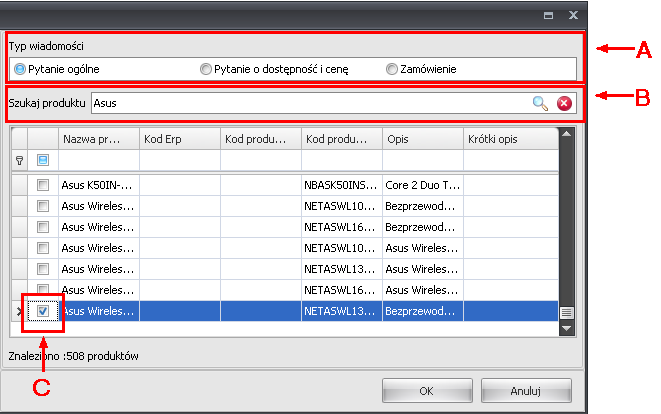This screenshot has height=414, width=661.
Task: Click the scrollbar down arrow
Action: [567, 328]
